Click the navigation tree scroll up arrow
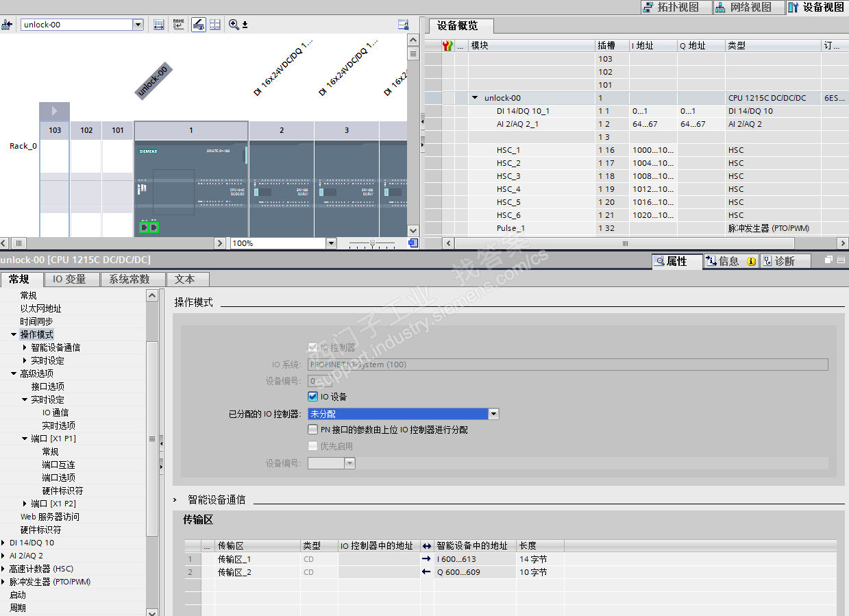Viewport: 849px width, 616px height. pyautogui.click(x=152, y=295)
